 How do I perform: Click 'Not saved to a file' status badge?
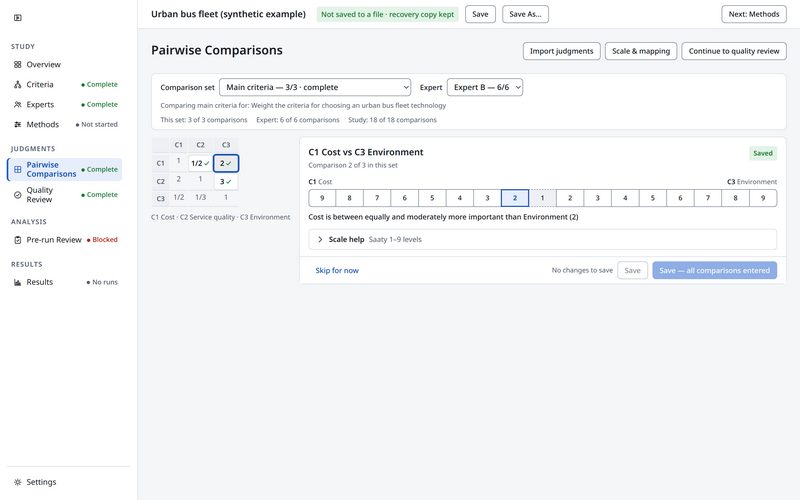coord(387,14)
